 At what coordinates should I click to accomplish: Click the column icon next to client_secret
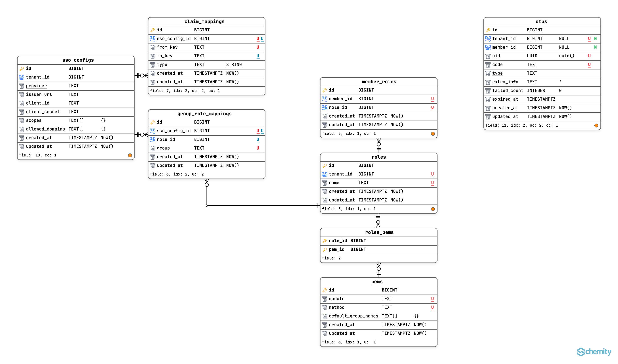[22, 112]
